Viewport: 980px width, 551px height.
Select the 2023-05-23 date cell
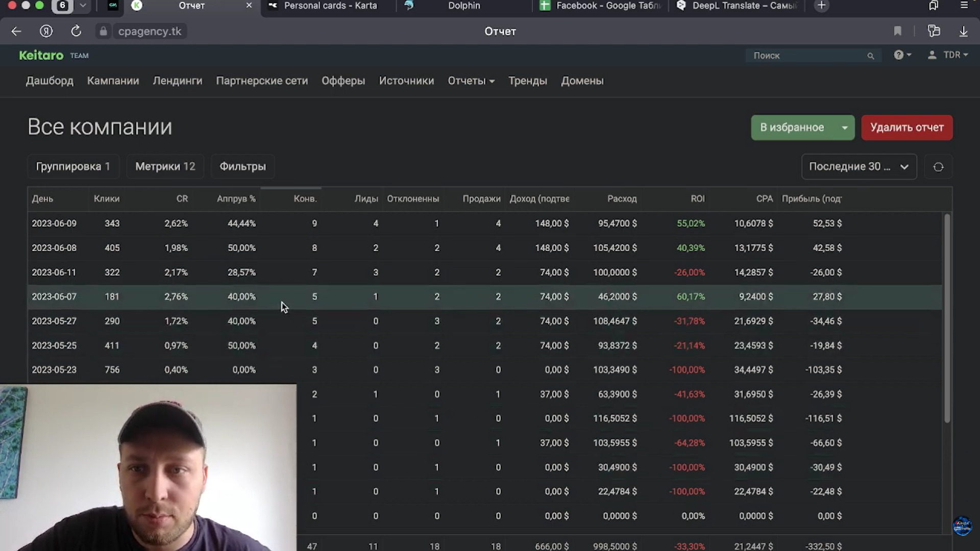click(x=54, y=370)
